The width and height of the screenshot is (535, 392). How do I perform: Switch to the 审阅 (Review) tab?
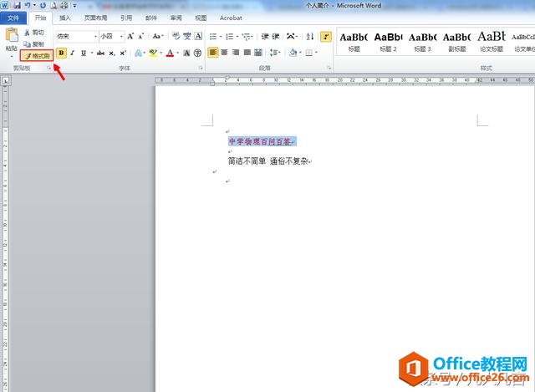(176, 18)
